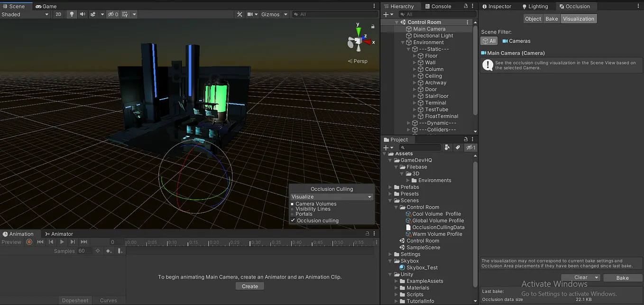The height and width of the screenshot is (305, 644).
Task: Open the Shaded draw mode dropdown
Action: pyautogui.click(x=25, y=14)
